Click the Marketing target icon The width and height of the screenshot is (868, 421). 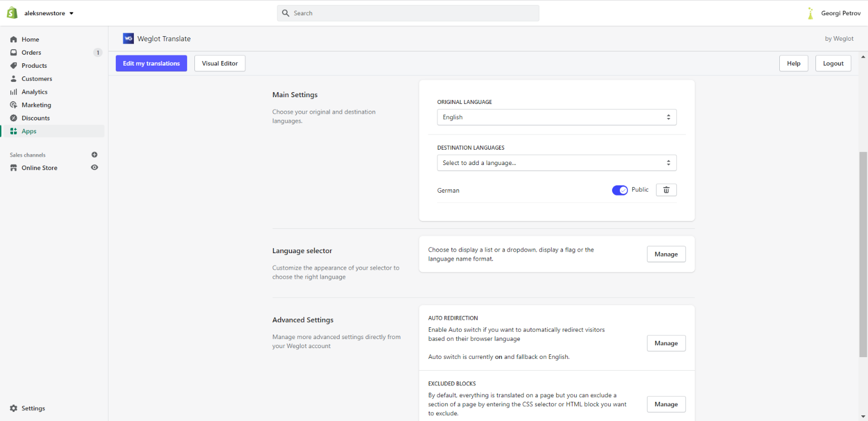point(14,105)
